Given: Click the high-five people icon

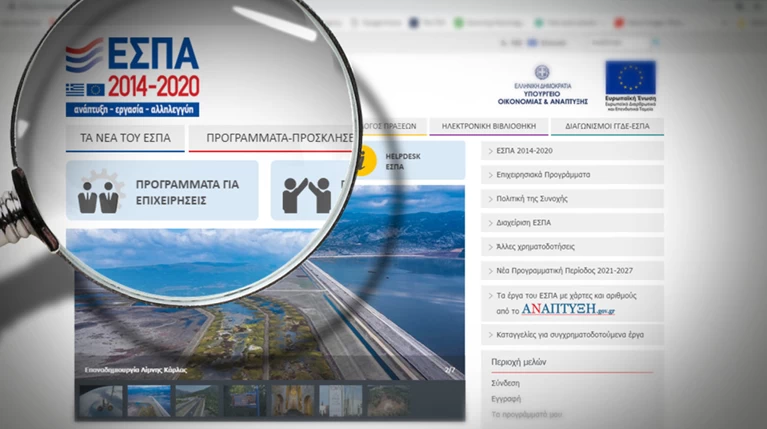Looking at the screenshot, I should click(307, 196).
